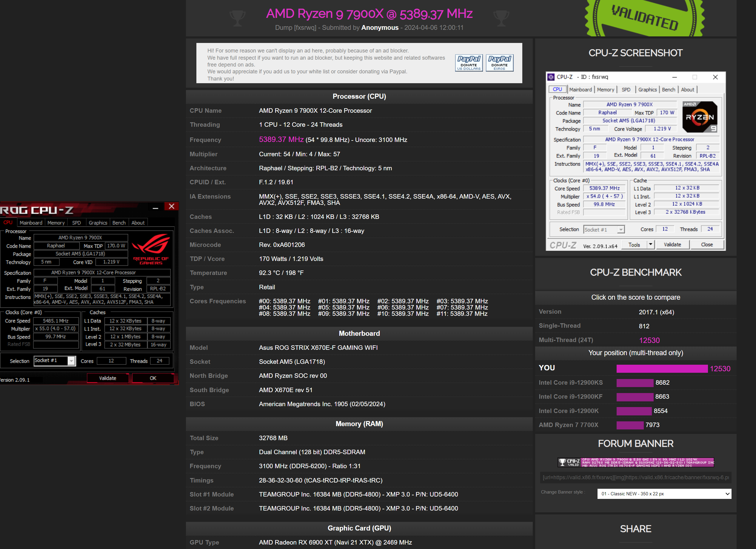Viewport: 756px width, 549px height.
Task: Click Validate button in ROG CPU-Z
Action: coord(108,378)
